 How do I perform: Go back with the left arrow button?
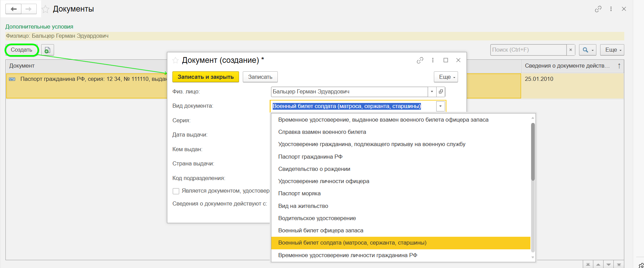14,9
